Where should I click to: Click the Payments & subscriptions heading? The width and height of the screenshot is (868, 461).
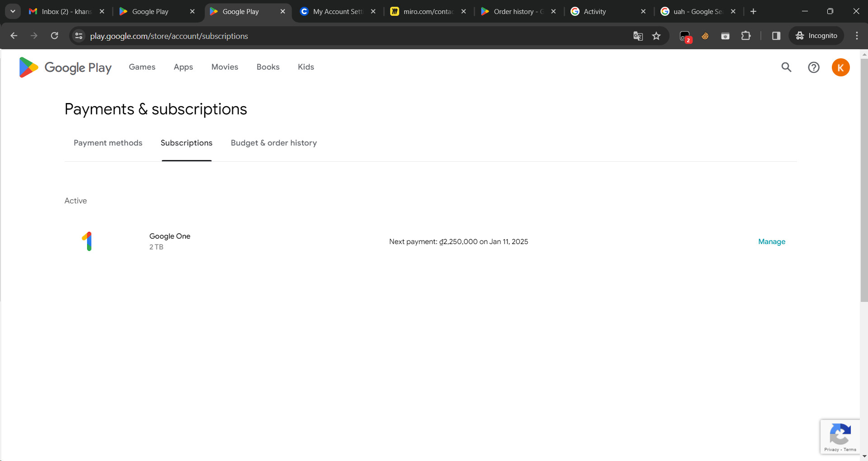tap(156, 109)
